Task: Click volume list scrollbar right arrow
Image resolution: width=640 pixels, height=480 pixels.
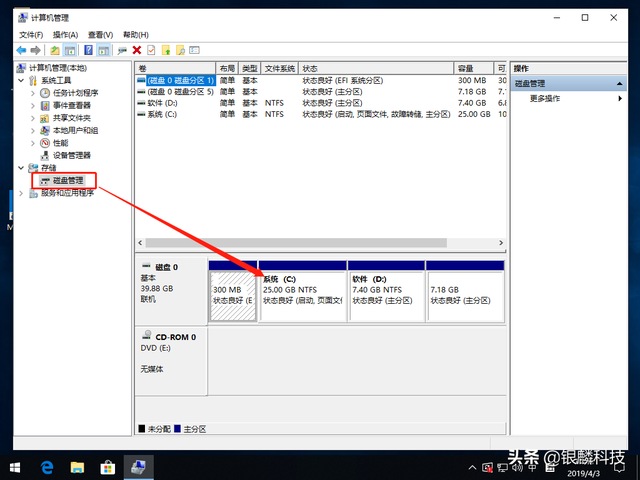Action: point(501,243)
